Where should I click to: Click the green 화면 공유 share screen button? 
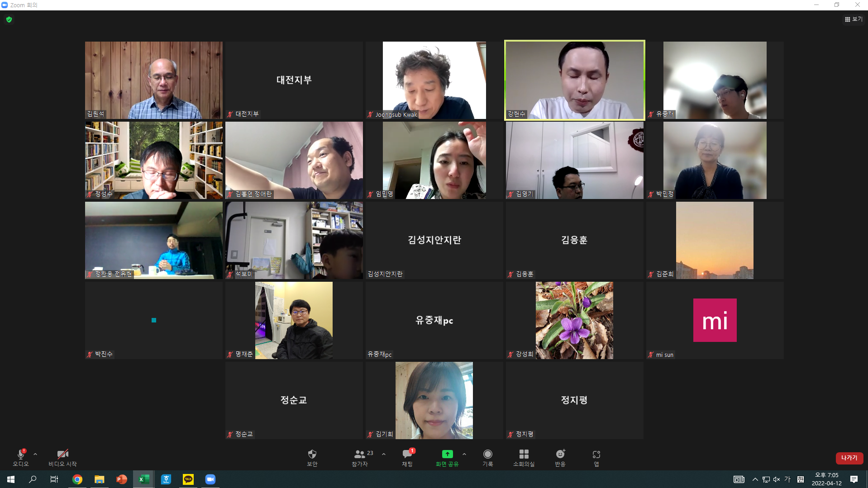tap(447, 457)
